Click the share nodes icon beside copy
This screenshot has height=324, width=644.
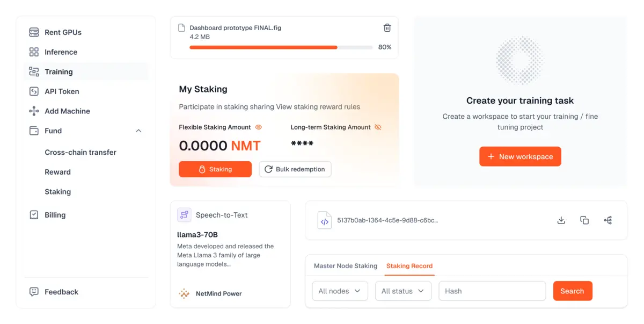coord(608,220)
